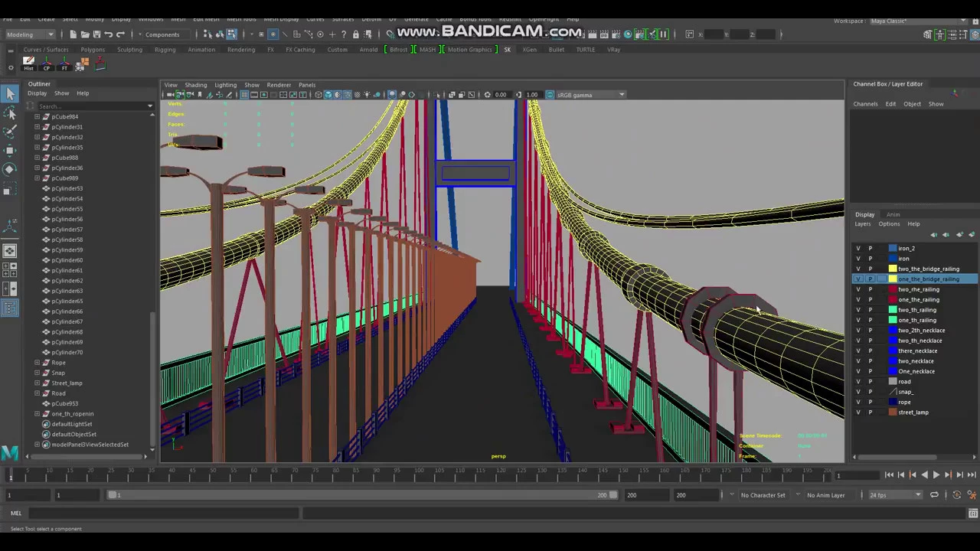Open the Polygons shelf tab
This screenshot has height=551, width=980.
(x=93, y=50)
